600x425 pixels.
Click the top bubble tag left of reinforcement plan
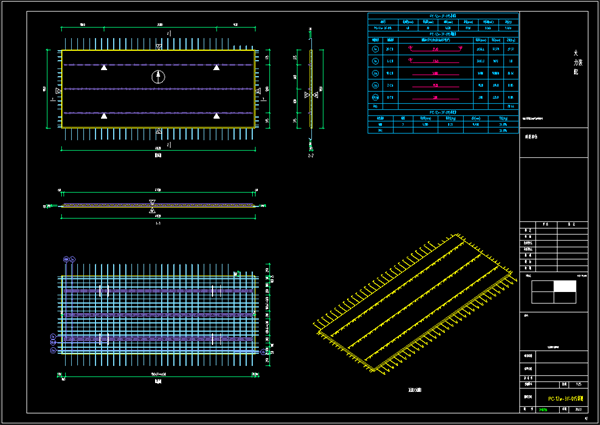pyautogui.click(x=53, y=337)
